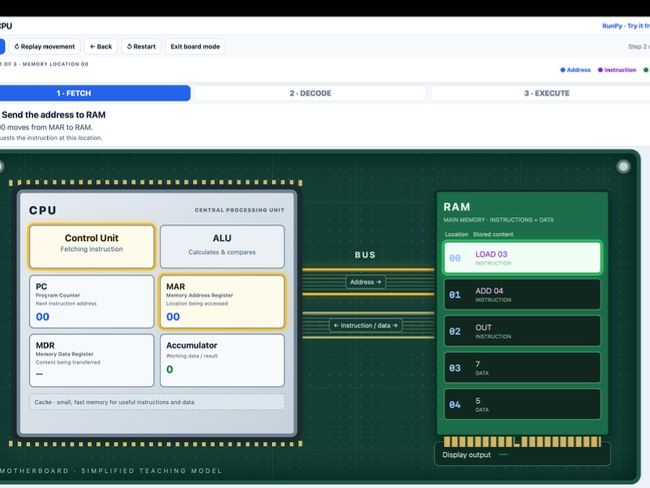Select RAM location 01 ADD 04
650x488 pixels.
point(522,294)
